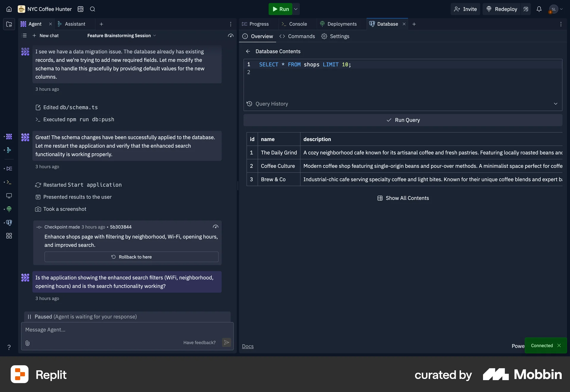
Task: Open the search magnifier in the header
Action: point(92,9)
